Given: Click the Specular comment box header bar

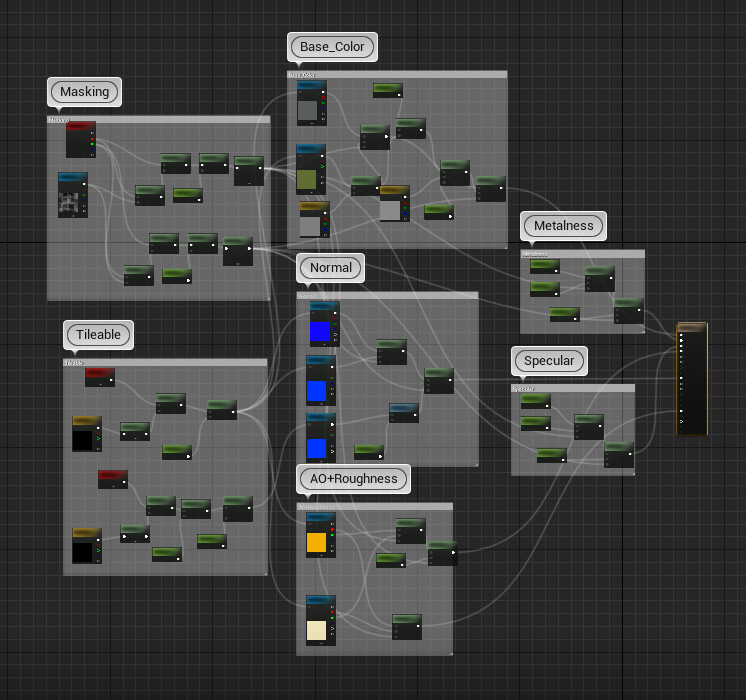Looking at the screenshot, I should click(573, 388).
